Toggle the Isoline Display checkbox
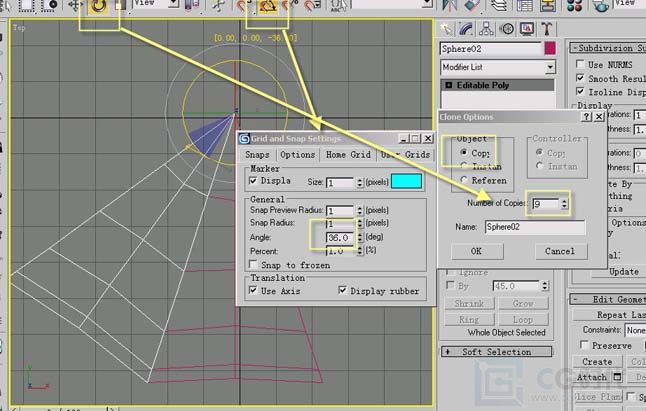This screenshot has height=411, width=646. (x=580, y=91)
